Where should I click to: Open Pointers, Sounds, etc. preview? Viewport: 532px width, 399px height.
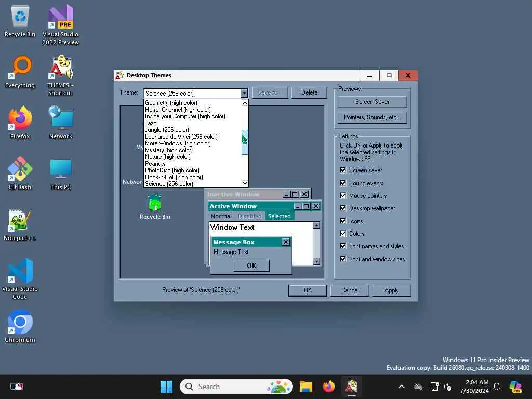372,117
